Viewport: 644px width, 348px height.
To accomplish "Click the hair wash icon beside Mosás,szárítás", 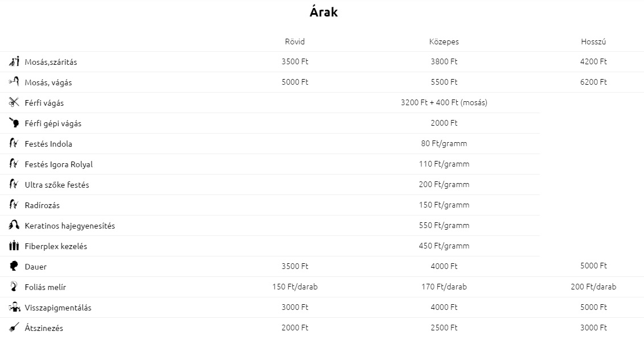I will [14, 62].
